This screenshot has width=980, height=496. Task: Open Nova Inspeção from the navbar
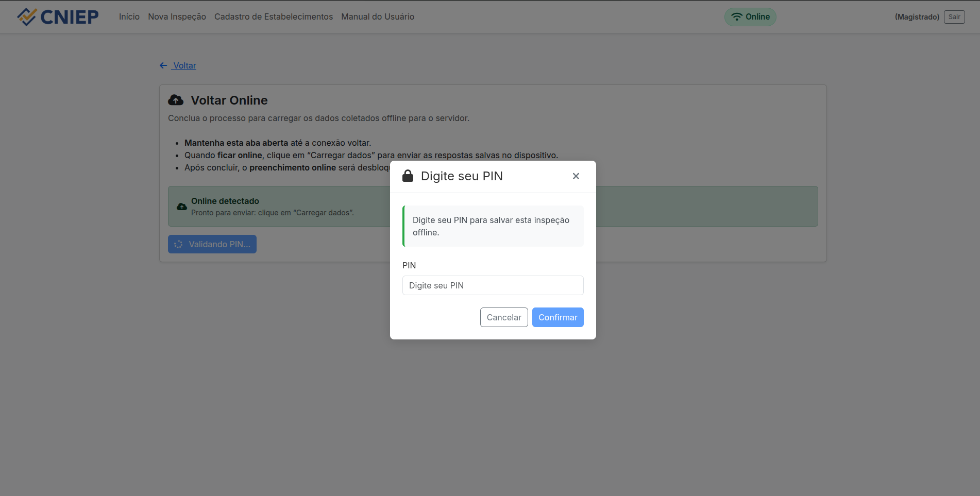[x=177, y=17]
